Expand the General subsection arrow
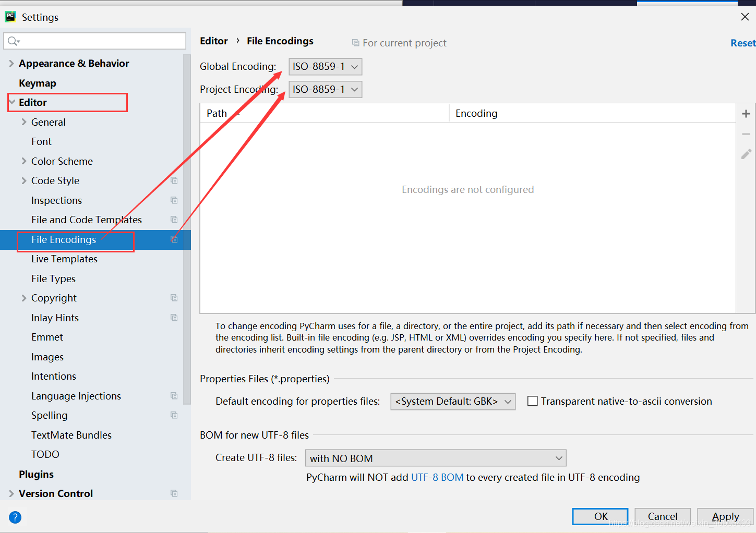 pyautogui.click(x=24, y=122)
